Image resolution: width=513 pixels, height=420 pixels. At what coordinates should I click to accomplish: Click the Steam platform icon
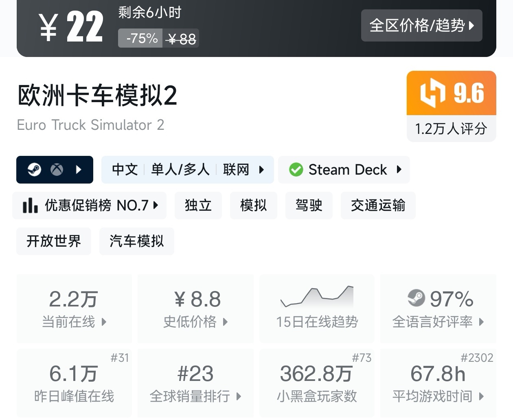click(x=35, y=169)
